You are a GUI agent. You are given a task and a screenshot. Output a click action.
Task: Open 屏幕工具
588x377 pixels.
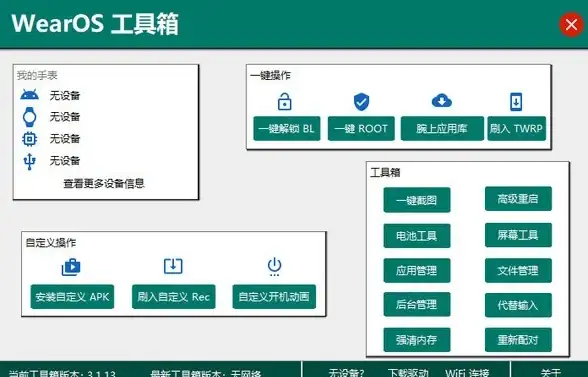[x=518, y=235]
